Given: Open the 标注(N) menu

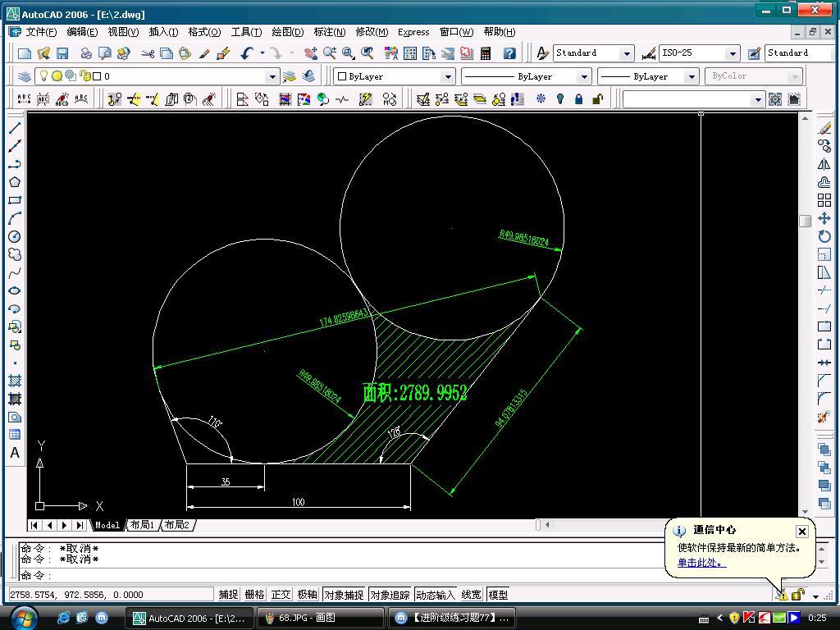Looking at the screenshot, I should (x=330, y=32).
